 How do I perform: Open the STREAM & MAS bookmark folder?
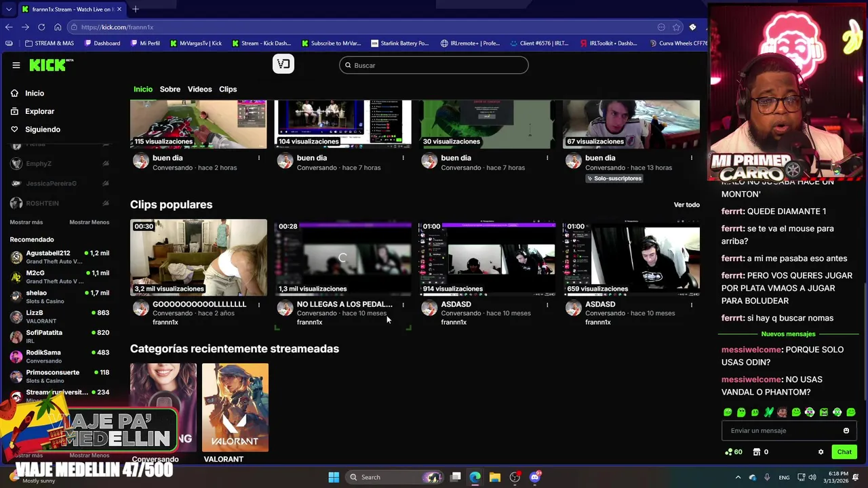pyautogui.click(x=49, y=43)
